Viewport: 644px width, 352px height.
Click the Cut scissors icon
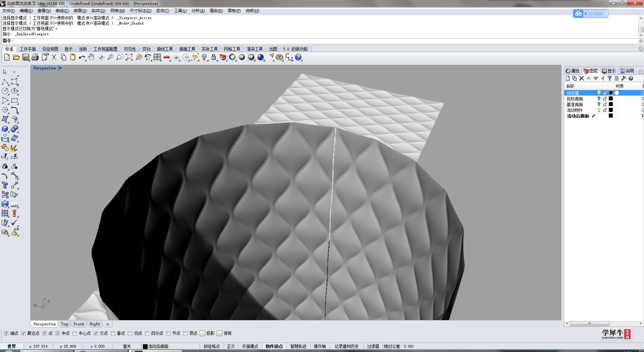click(x=54, y=57)
